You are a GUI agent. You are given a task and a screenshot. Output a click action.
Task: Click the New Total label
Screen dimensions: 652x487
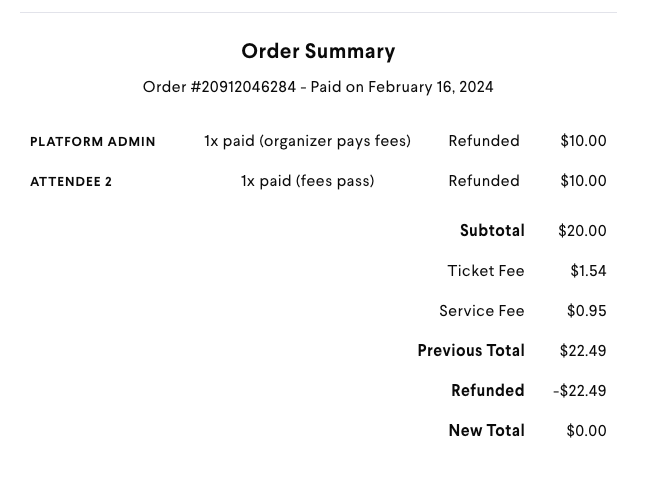486,431
